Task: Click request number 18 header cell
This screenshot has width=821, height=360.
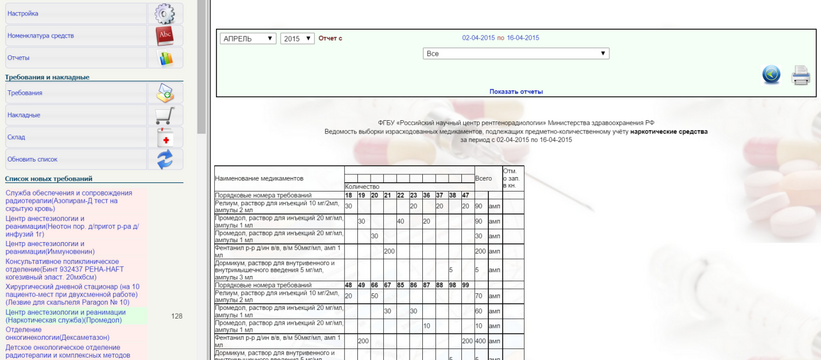Action: (x=351, y=195)
